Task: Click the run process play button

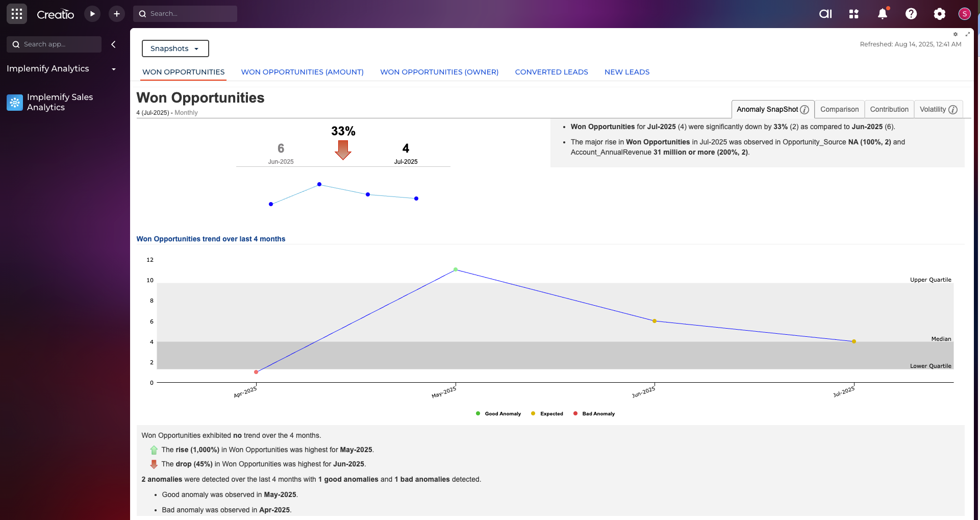Action: pos(92,14)
